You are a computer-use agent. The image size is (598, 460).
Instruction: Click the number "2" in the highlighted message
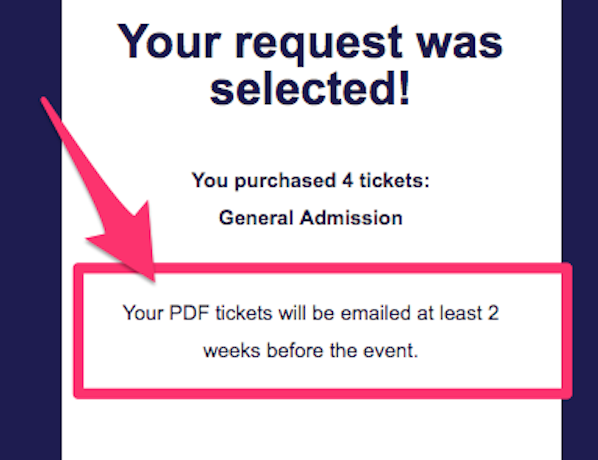click(x=494, y=313)
